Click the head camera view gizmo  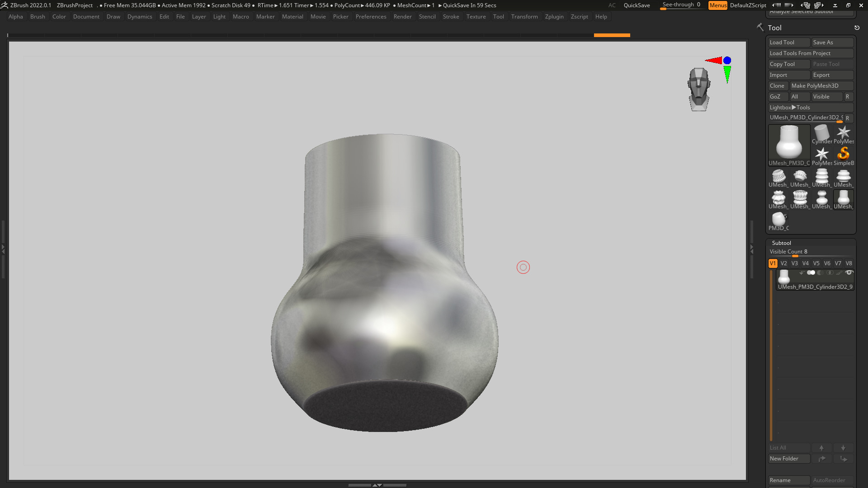pyautogui.click(x=699, y=89)
